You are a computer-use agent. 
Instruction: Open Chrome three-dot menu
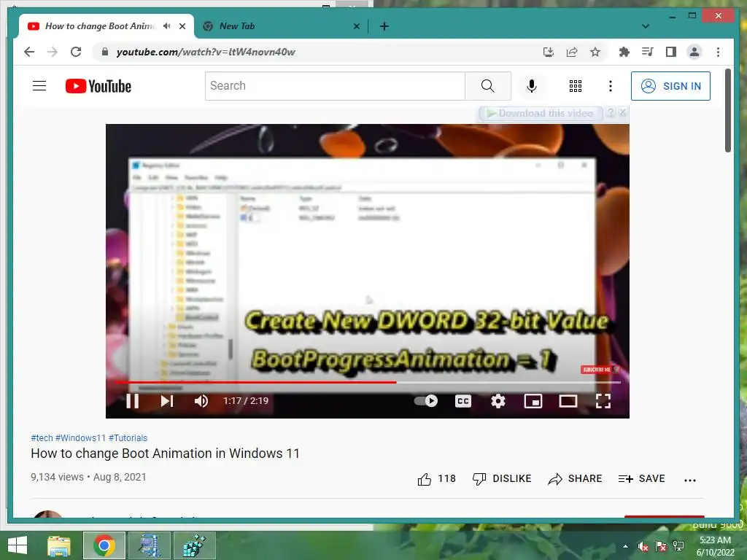pyautogui.click(x=718, y=52)
